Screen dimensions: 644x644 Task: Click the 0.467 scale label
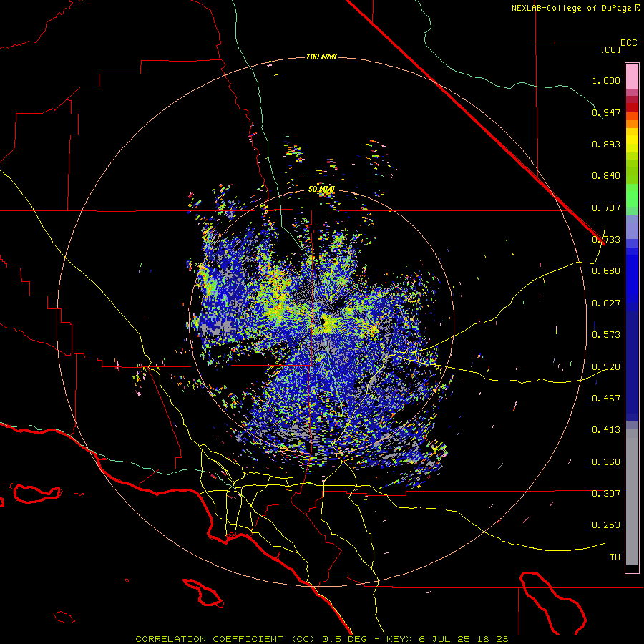tap(606, 399)
